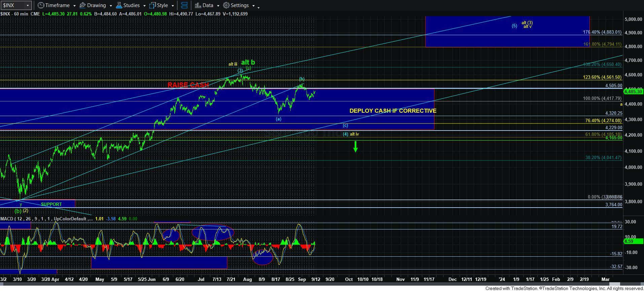This screenshot has width=644, height=291.
Task: Expand the $INX symbol dropdown arrow
Action: [x=28, y=5]
